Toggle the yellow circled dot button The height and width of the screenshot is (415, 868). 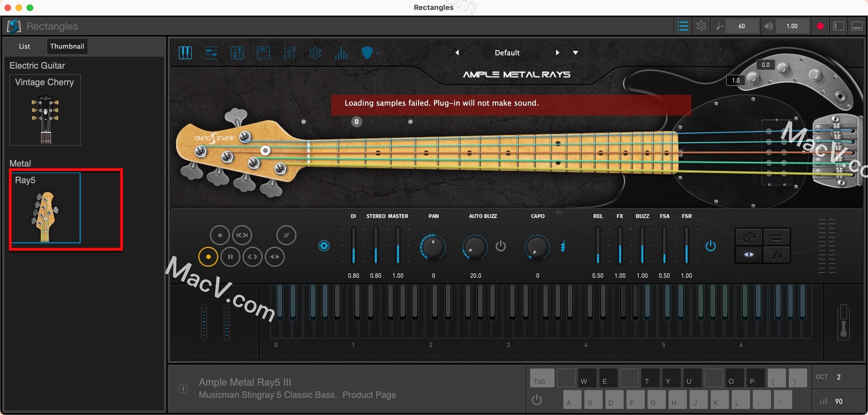(208, 257)
